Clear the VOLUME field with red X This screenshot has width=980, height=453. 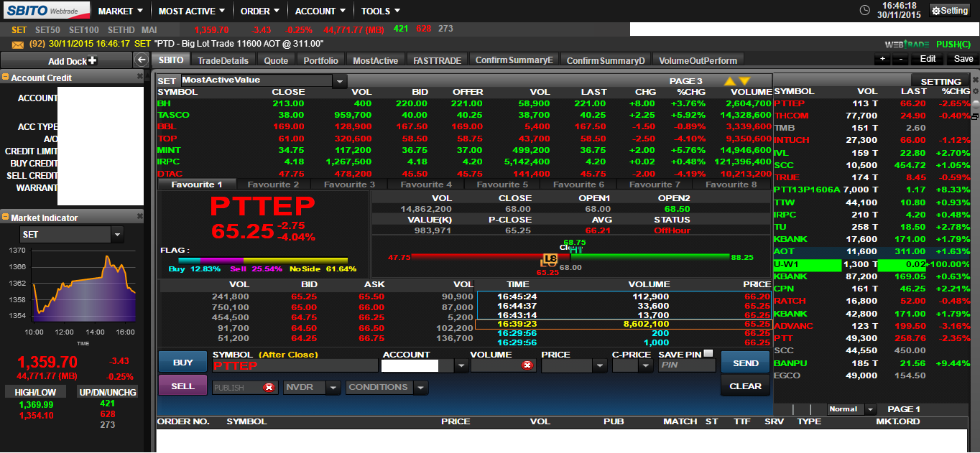point(527,365)
